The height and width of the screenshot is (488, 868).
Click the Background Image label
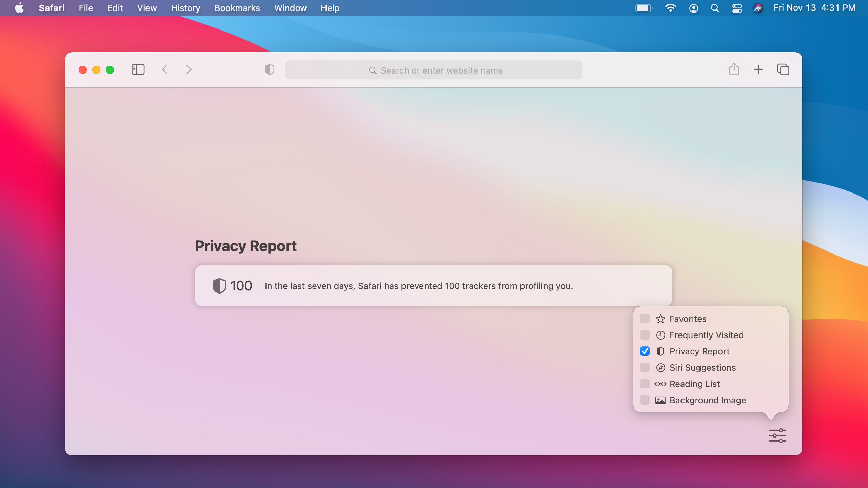(x=708, y=400)
